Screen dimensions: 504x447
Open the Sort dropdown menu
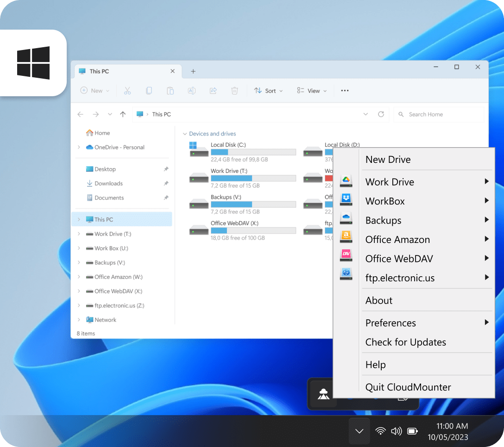click(x=269, y=91)
